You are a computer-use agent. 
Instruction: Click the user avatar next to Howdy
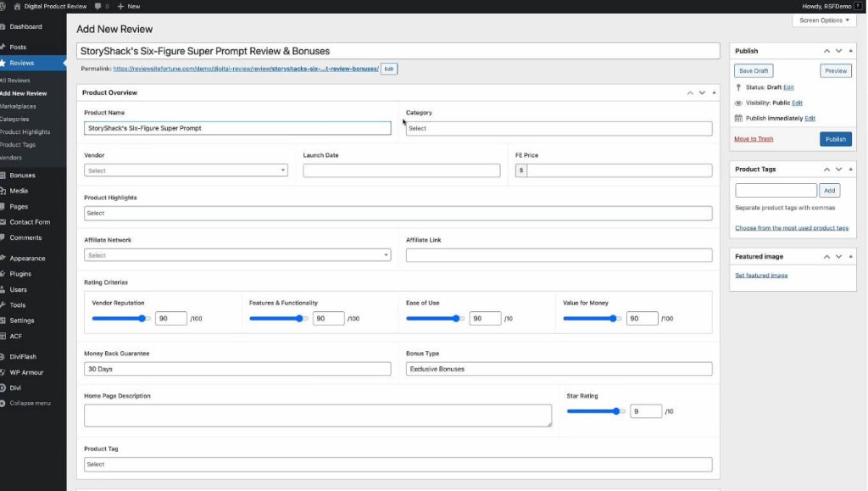point(859,6)
